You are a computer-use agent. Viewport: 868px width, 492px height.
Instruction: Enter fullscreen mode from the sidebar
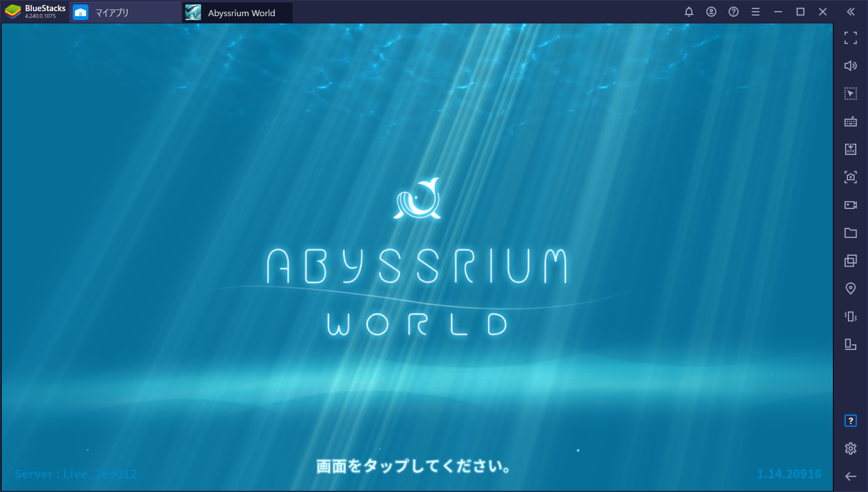[x=851, y=38]
